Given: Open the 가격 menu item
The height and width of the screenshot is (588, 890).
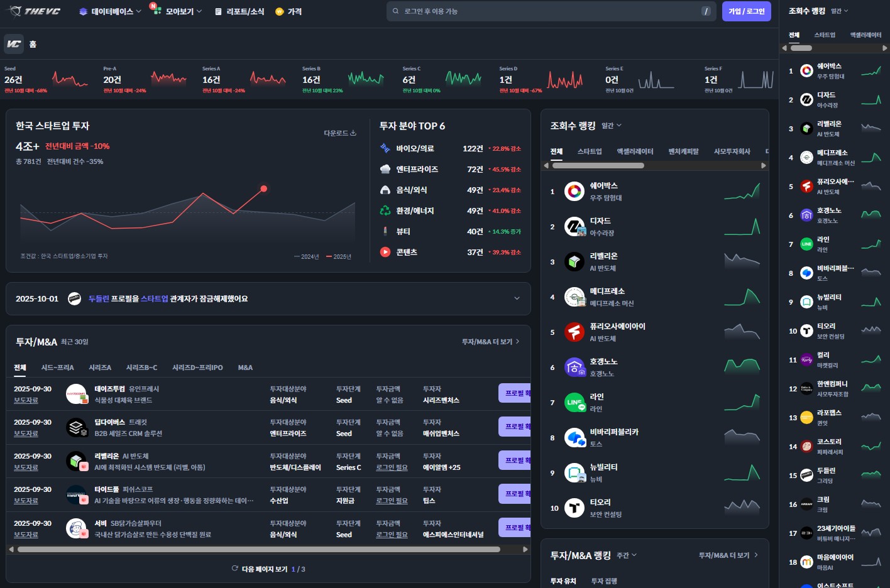Looking at the screenshot, I should [x=288, y=11].
